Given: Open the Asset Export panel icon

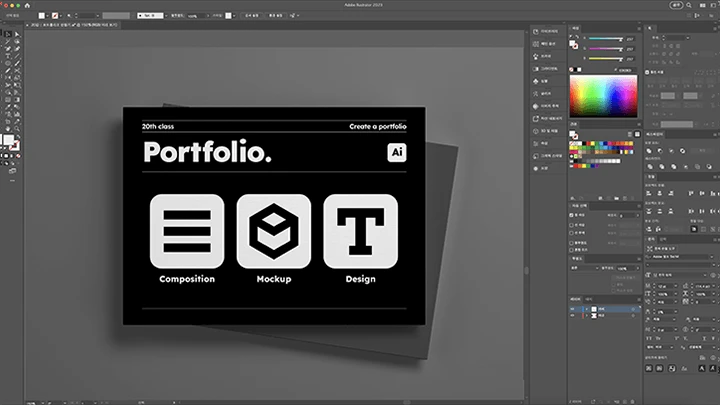Looking at the screenshot, I should click(x=535, y=118).
